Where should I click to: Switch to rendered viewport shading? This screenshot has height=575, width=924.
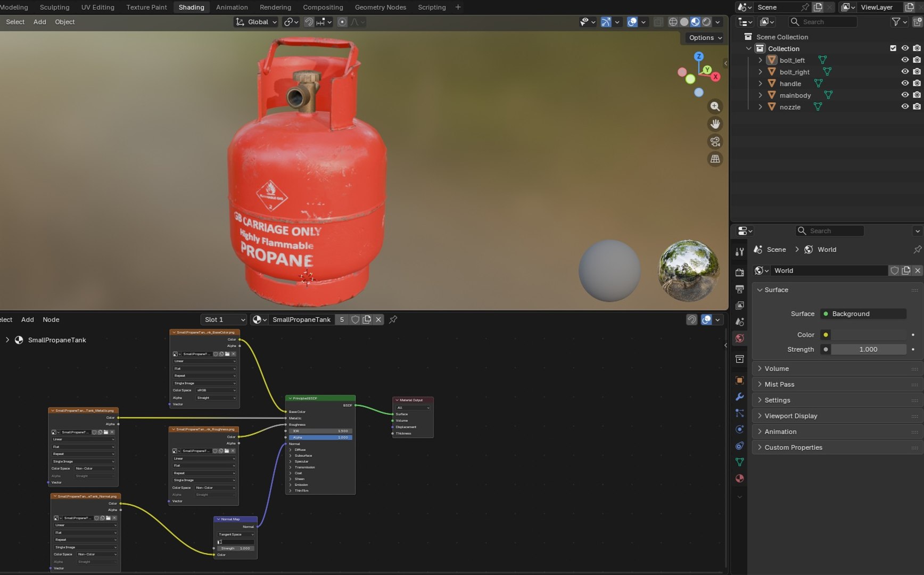coord(706,22)
